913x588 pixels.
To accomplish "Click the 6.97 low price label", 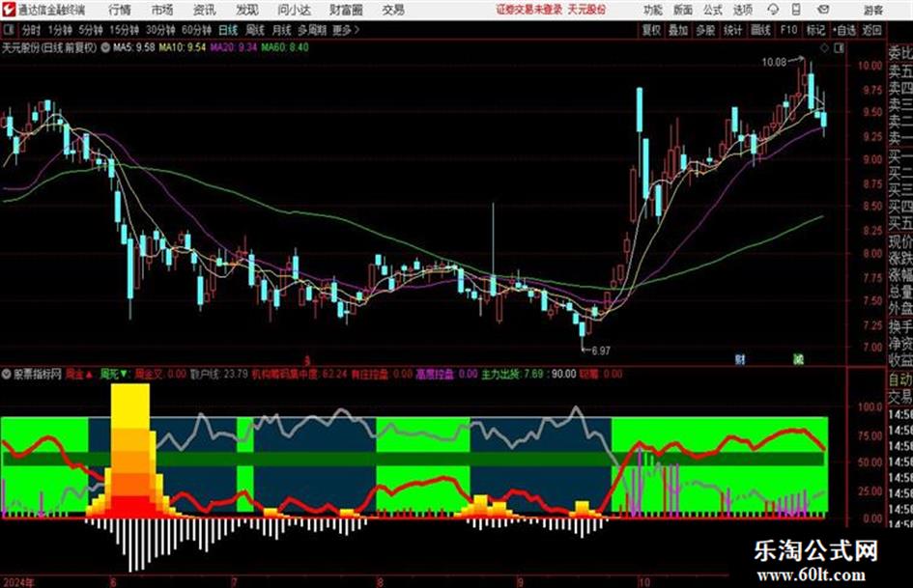I will 601,350.
